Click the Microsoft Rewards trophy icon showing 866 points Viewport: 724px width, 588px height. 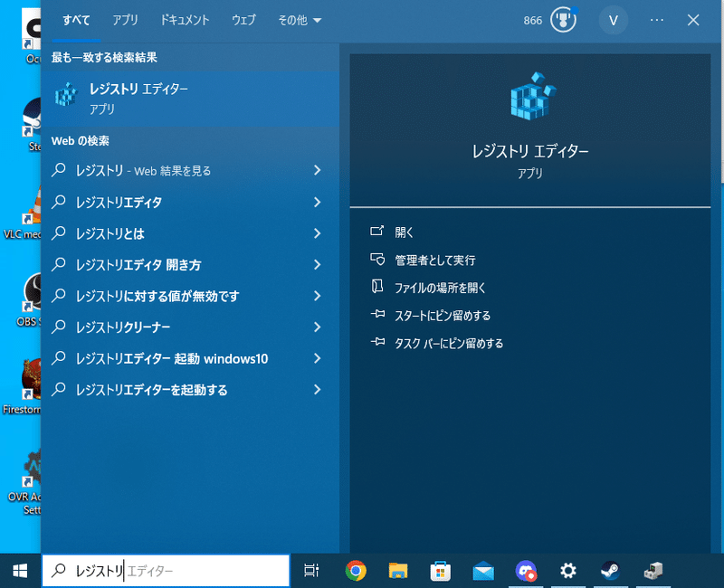(562, 20)
